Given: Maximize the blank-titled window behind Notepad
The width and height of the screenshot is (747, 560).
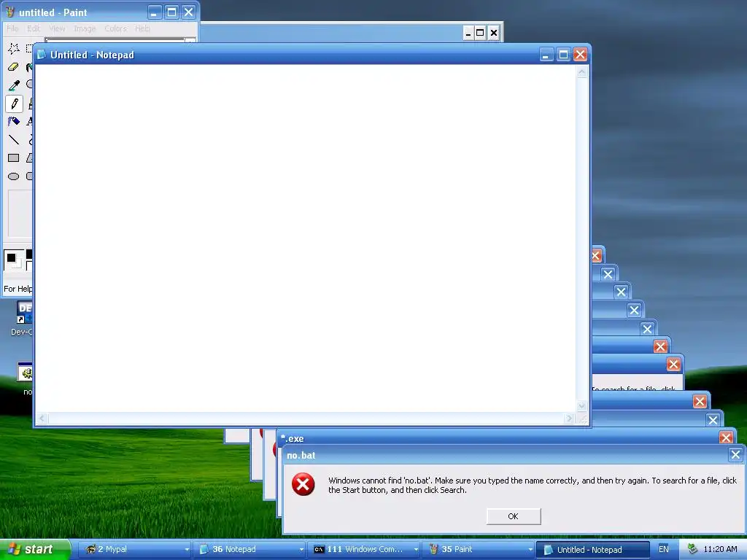Looking at the screenshot, I should [x=480, y=33].
